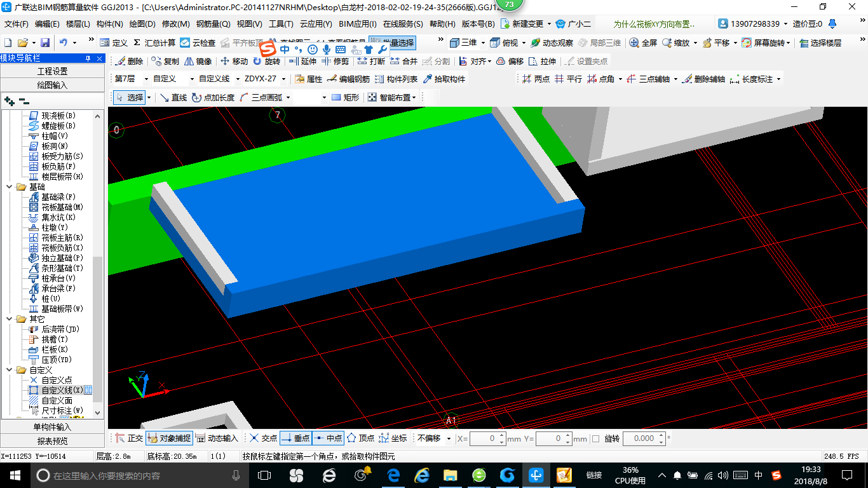Toggle Object Snap (对象捕捉)
The height and width of the screenshot is (488, 868).
[x=169, y=438]
